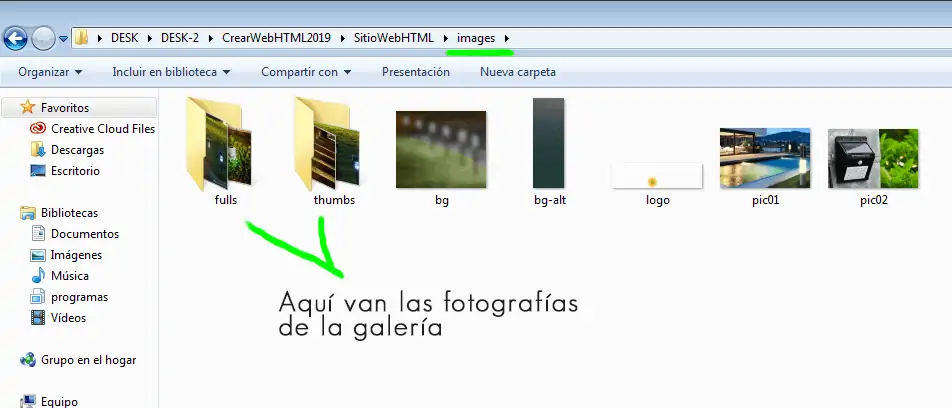Expand the arrow between DESK and DESK-2
The height and width of the screenshot is (408, 952).
pyautogui.click(x=149, y=38)
